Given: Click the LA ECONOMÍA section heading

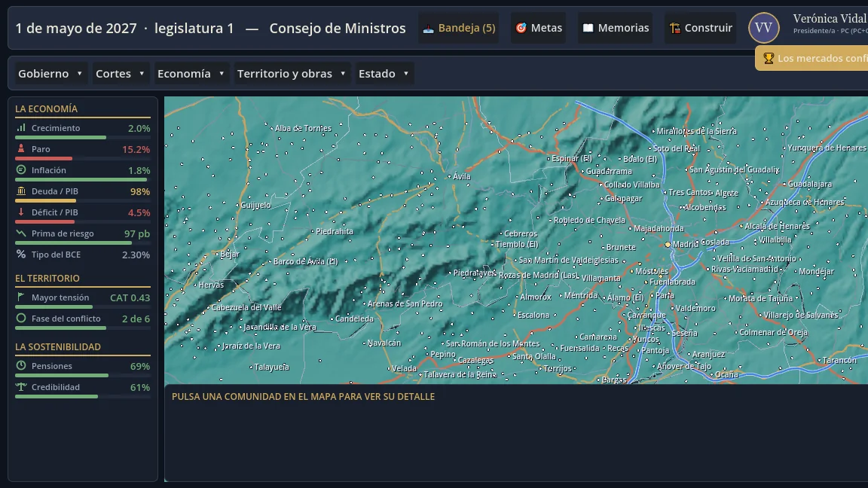Looking at the screenshot, I should [46, 109].
